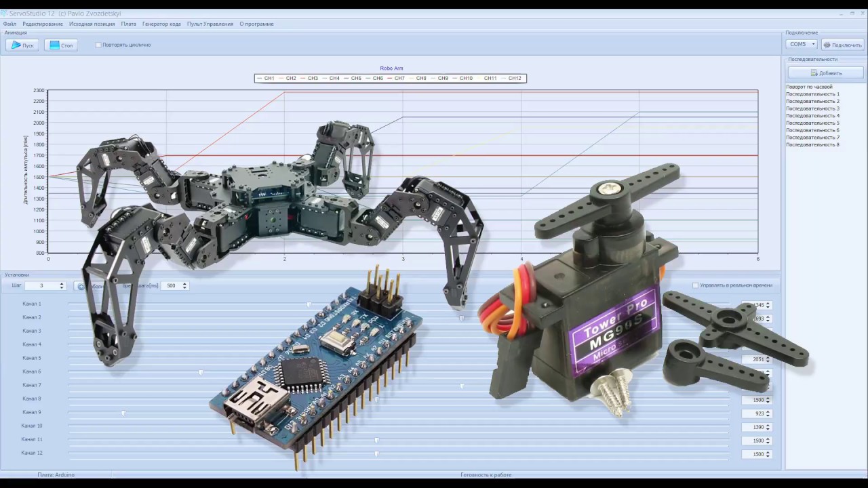Click the Канал 12 value field showing 1500

757,454
